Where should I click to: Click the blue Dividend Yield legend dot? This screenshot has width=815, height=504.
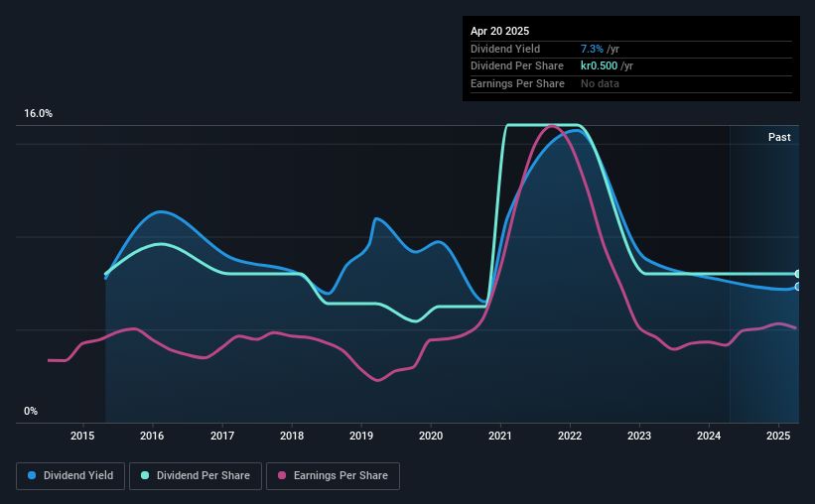(x=32, y=475)
